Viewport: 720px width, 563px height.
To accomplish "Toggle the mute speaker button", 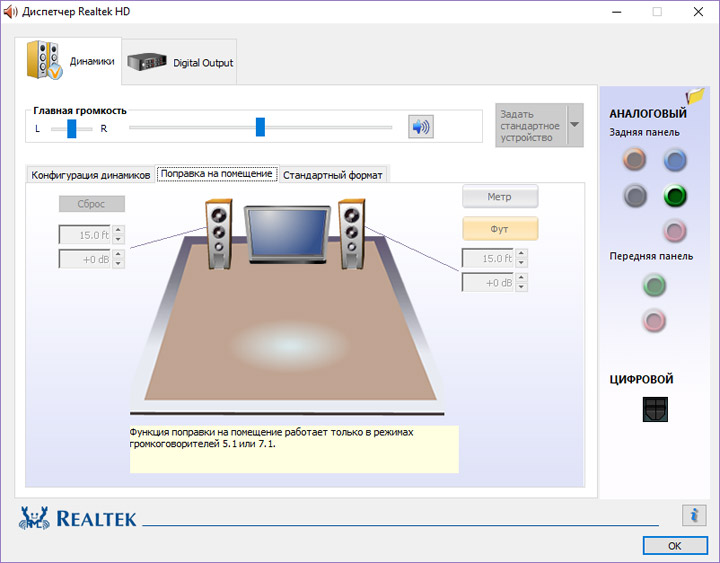I will click(x=421, y=127).
